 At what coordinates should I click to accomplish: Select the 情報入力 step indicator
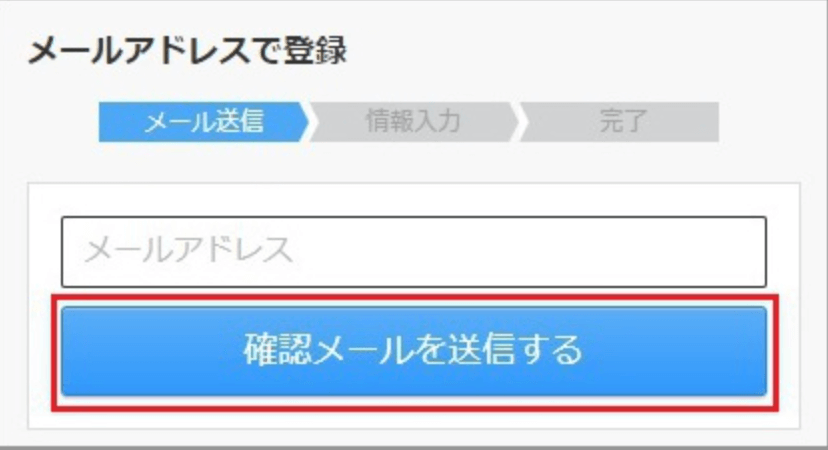pos(413,122)
